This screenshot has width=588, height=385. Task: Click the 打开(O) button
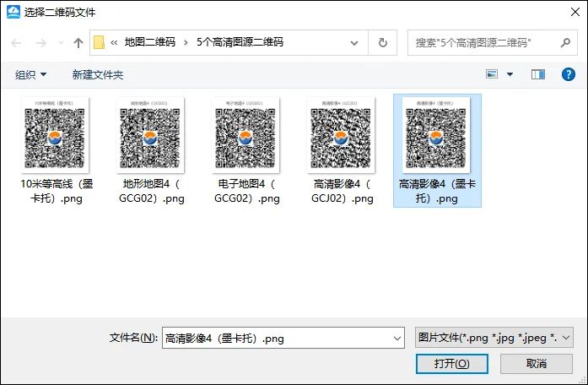pos(451,364)
